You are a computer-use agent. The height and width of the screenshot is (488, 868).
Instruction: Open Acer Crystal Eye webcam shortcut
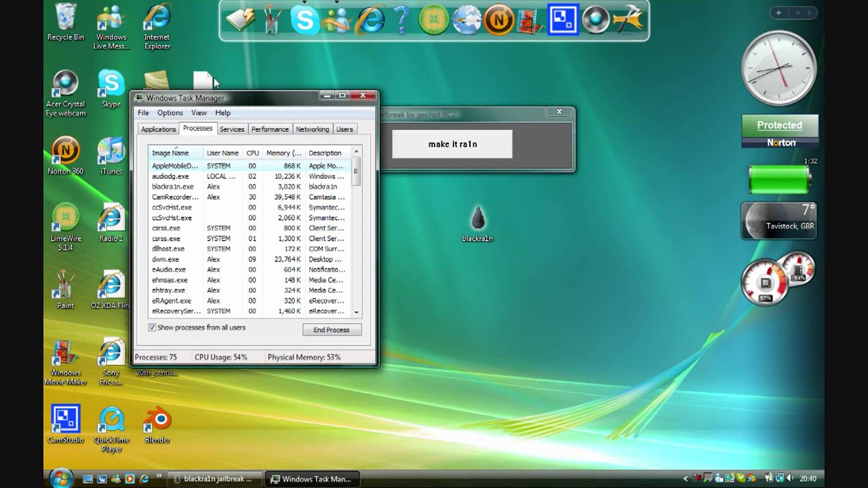click(x=66, y=94)
